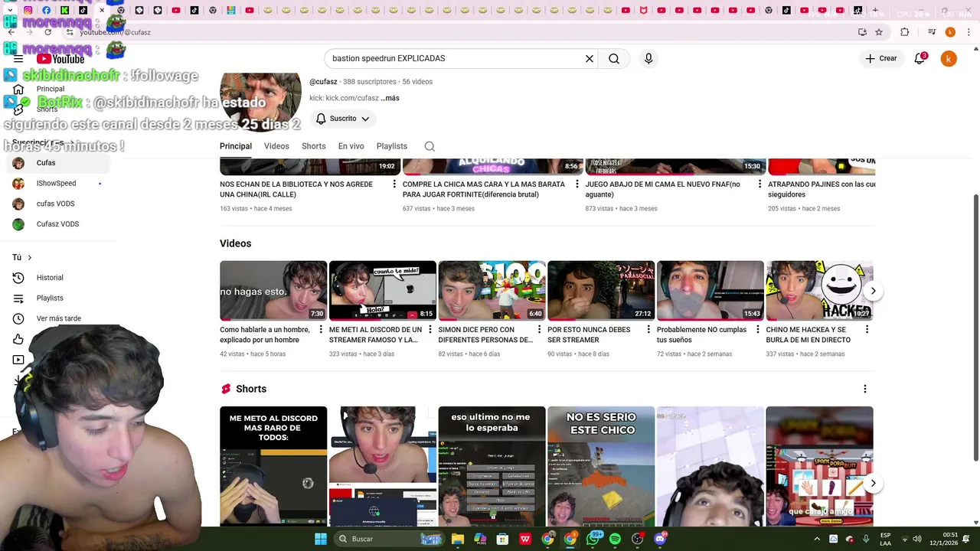Image resolution: width=980 pixels, height=551 pixels.
Task: Open options for JUEGO ABAJO DE MI CAMA video
Action: (x=759, y=184)
